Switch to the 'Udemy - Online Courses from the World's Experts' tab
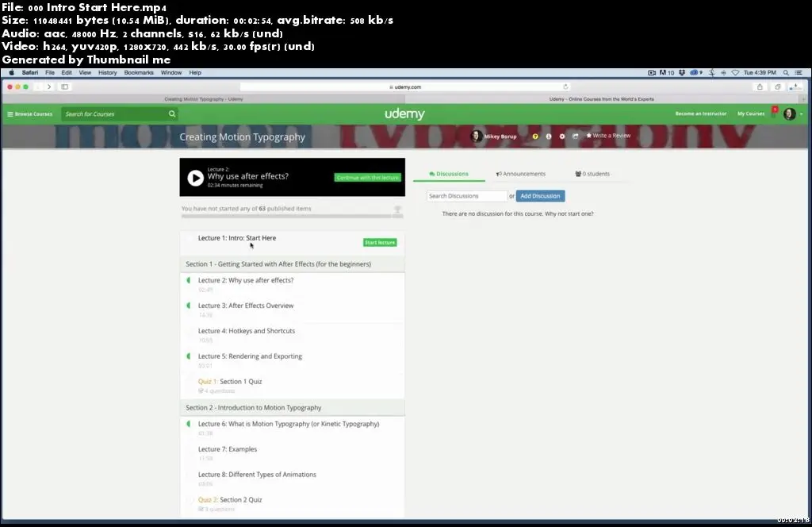 [x=602, y=99]
